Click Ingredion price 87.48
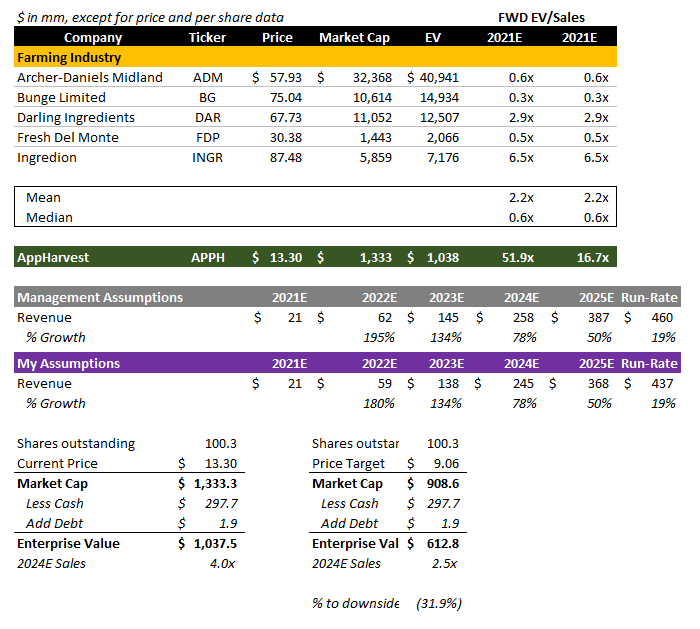 (x=286, y=158)
